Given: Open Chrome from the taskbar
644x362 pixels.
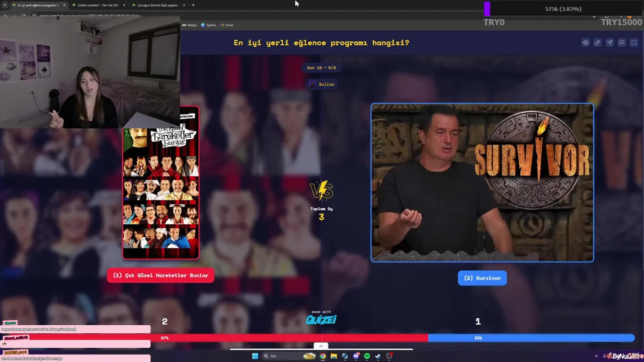Looking at the screenshot, I should 323,356.
